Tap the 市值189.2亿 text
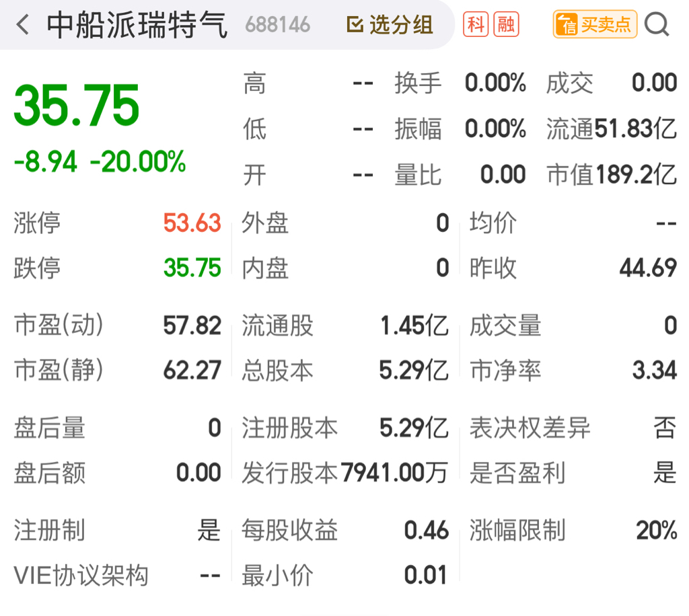 611,175
